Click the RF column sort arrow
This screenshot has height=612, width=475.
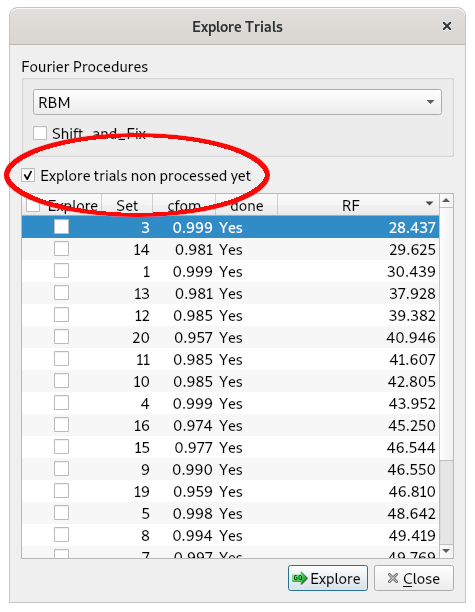pyautogui.click(x=429, y=203)
